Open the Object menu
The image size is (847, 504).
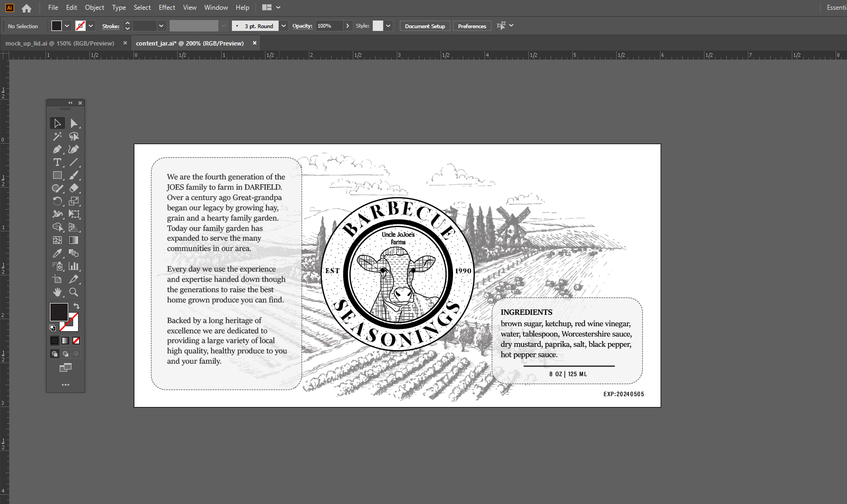point(94,8)
